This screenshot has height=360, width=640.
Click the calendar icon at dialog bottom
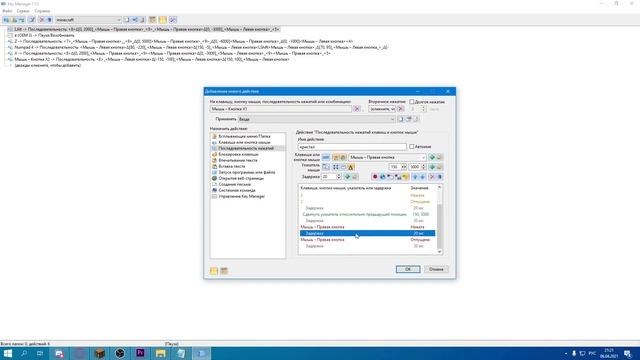pos(224,271)
